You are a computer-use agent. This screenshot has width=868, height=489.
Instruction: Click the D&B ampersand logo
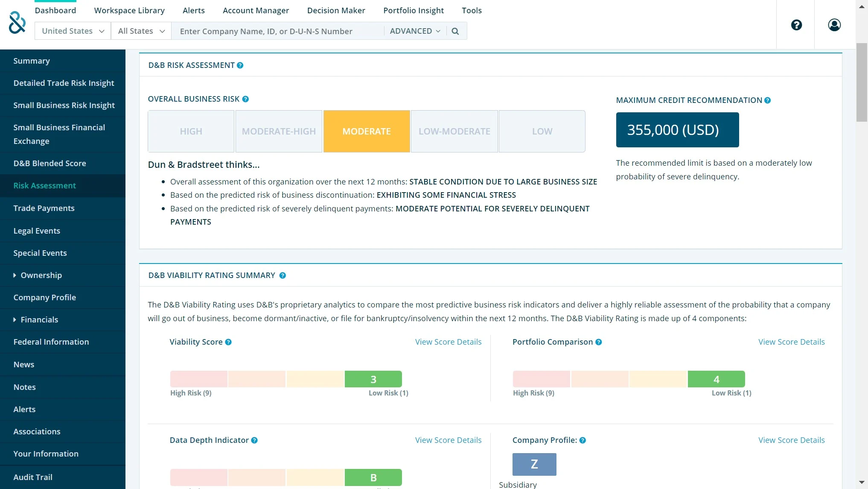point(17,23)
